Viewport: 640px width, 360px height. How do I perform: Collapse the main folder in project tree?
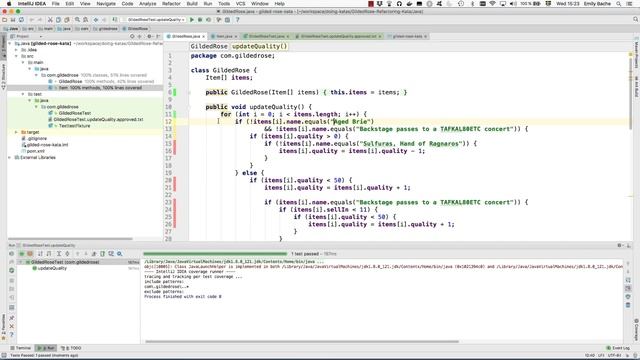click(x=23, y=62)
